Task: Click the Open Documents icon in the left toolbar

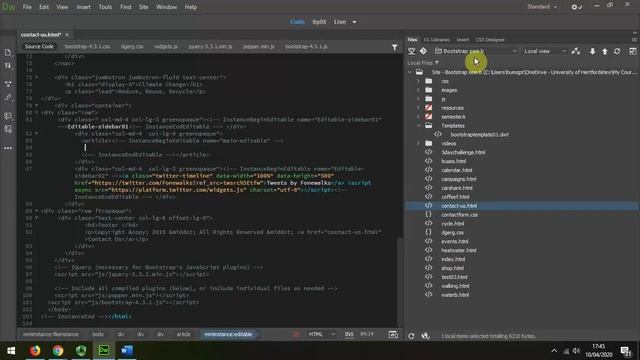Action: point(8,52)
